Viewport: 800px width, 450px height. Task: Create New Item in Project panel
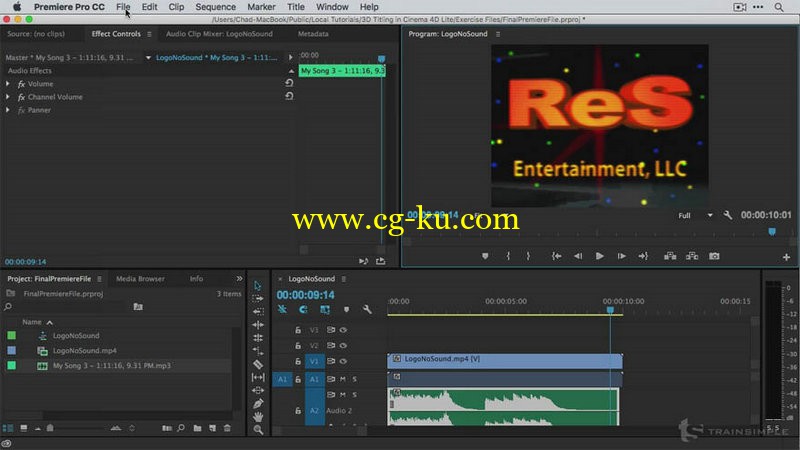coord(212,428)
